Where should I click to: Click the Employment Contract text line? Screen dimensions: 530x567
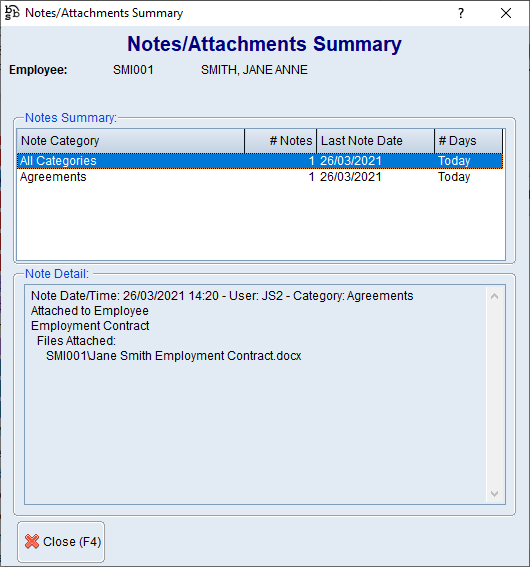pos(90,326)
